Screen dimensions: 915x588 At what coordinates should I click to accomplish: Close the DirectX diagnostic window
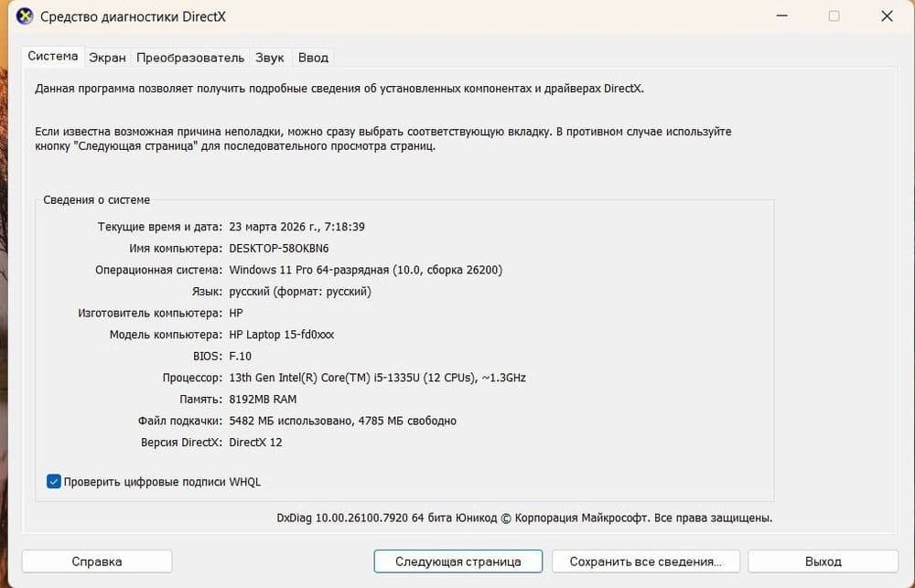coord(887,16)
